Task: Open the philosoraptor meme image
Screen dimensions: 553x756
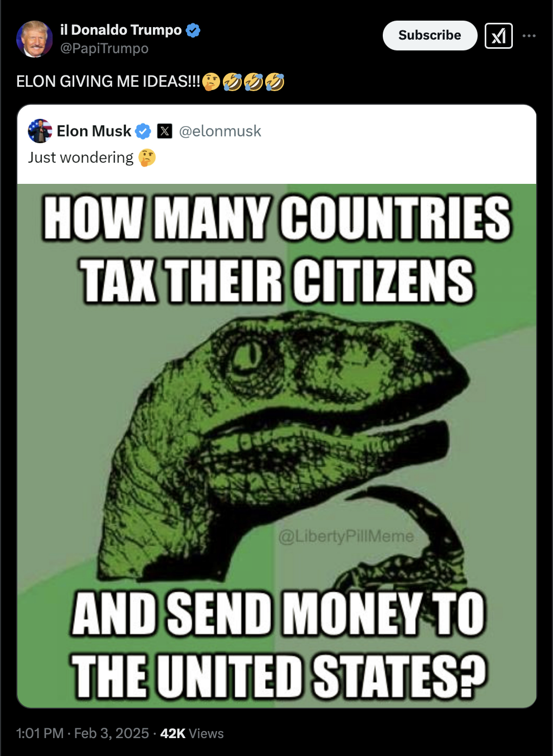Action: 276,446
